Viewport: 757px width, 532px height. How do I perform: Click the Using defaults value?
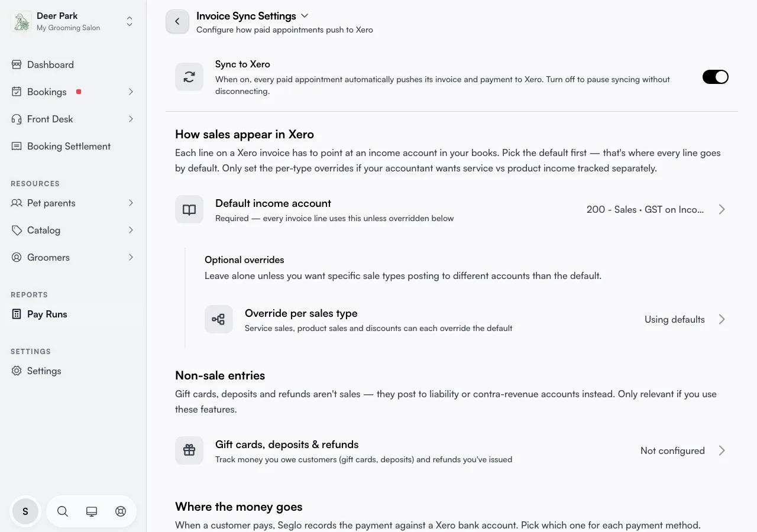click(674, 319)
